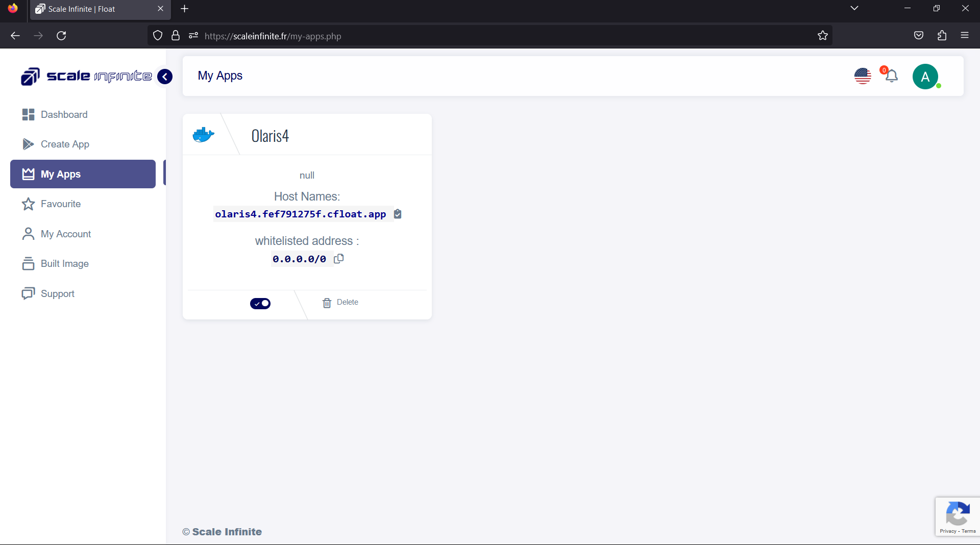Change language via US flag icon
Screen dimensions: 980x545
coord(863,77)
